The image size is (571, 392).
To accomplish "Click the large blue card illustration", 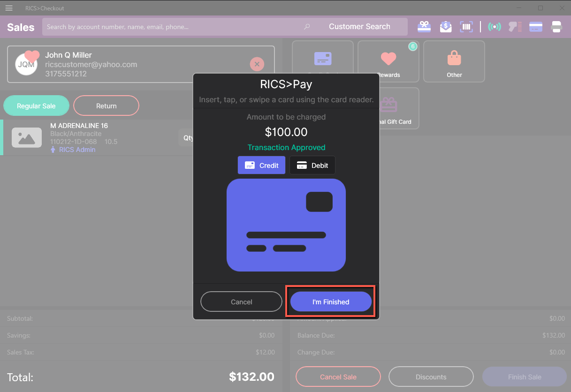I will point(286,225).
